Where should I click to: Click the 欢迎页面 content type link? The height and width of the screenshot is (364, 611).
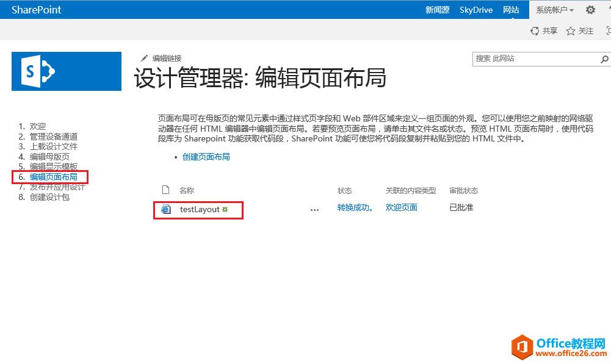(402, 207)
